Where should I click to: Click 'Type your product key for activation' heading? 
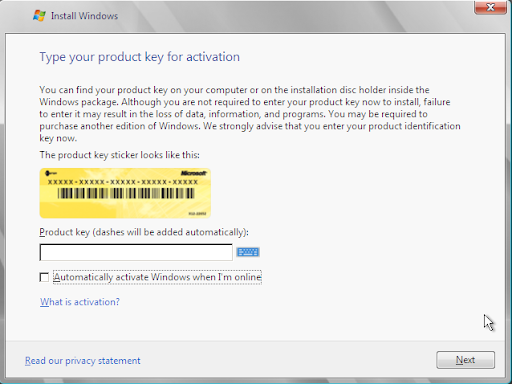[x=140, y=57]
